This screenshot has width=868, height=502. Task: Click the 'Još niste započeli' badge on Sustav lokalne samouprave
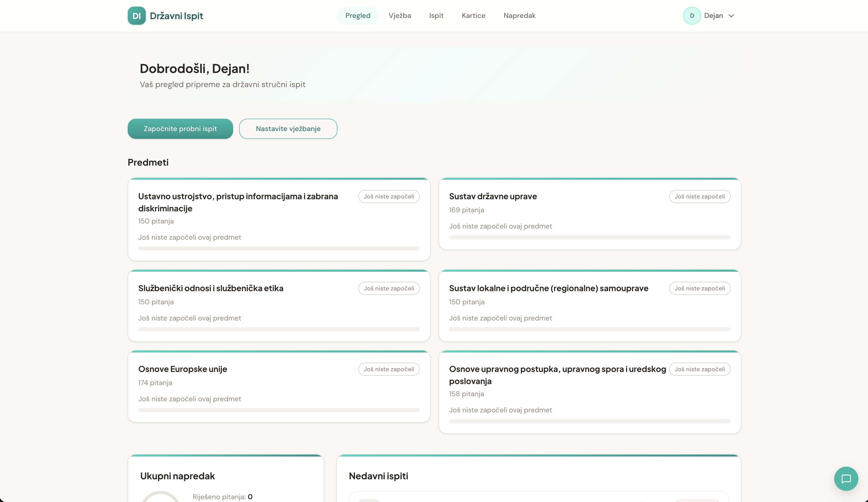[x=699, y=288]
